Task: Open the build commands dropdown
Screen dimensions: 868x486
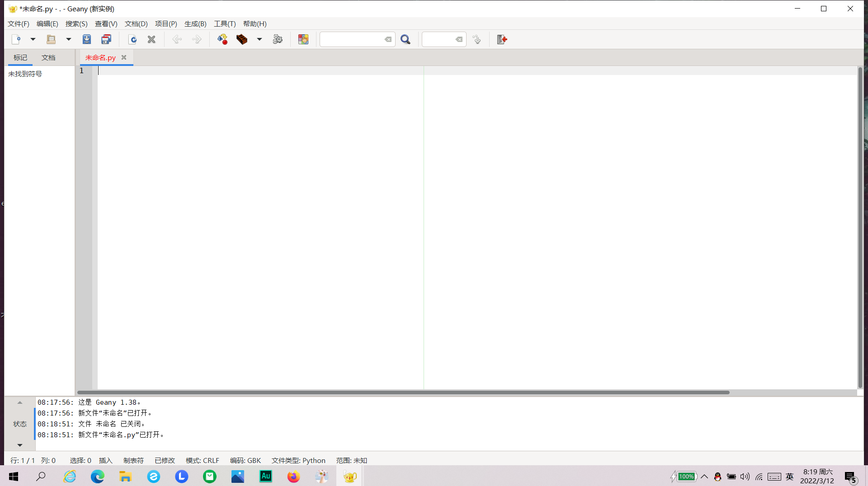Action: pyautogui.click(x=259, y=39)
